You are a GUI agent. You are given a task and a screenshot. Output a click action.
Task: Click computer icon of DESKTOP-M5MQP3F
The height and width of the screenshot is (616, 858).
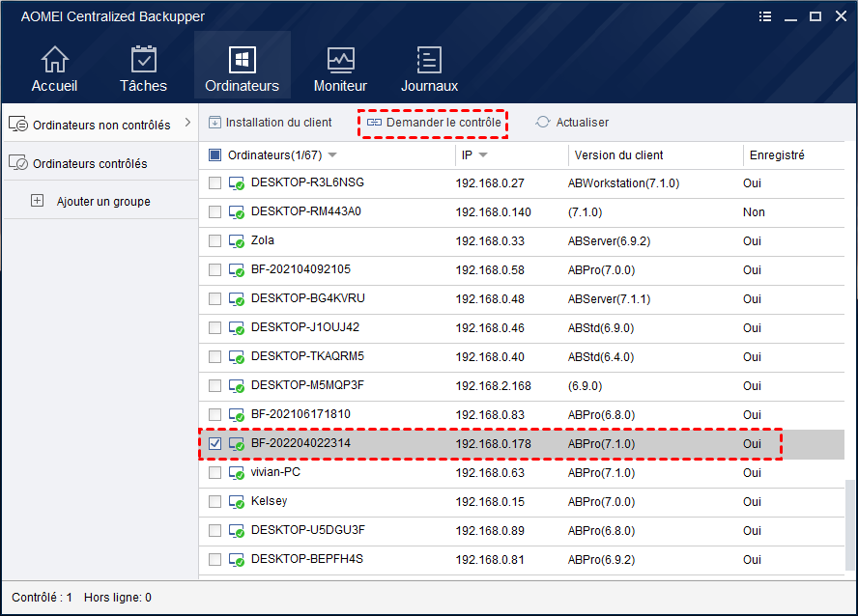[237, 386]
